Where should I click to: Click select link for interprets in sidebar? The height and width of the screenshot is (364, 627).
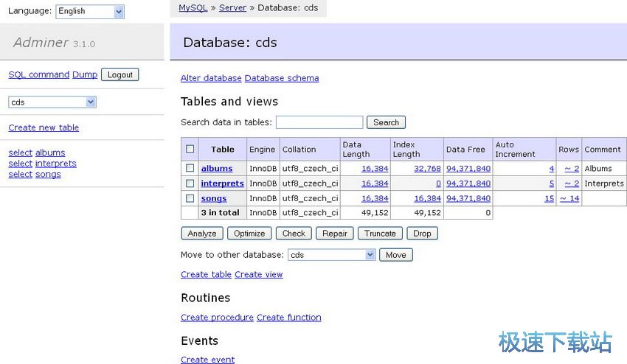21,164
